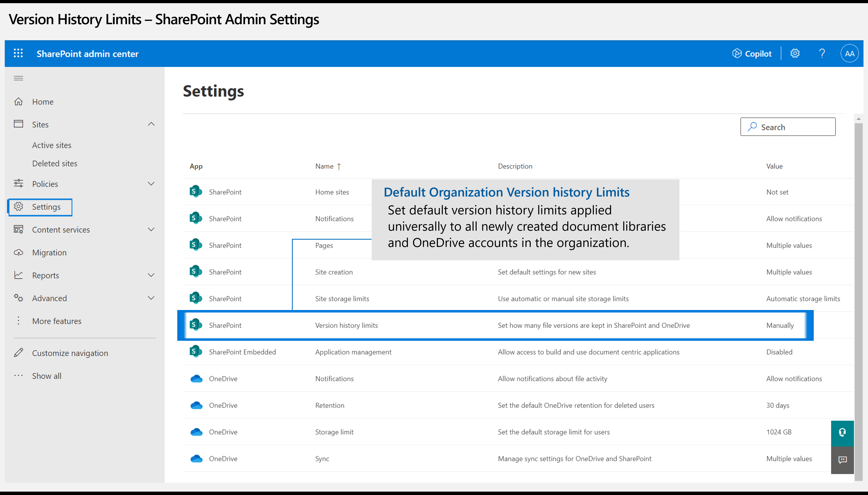Click SharePoint icon in Version history limits row
868x495 pixels.
(196, 325)
